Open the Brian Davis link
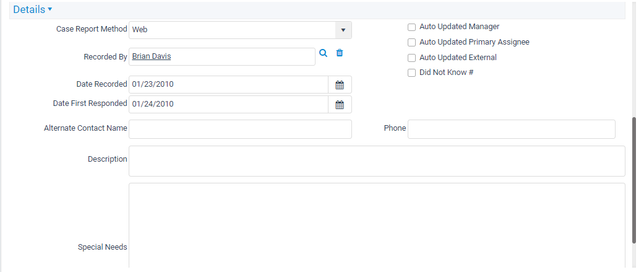Screen dimensions: 644x272 [x=152, y=56]
